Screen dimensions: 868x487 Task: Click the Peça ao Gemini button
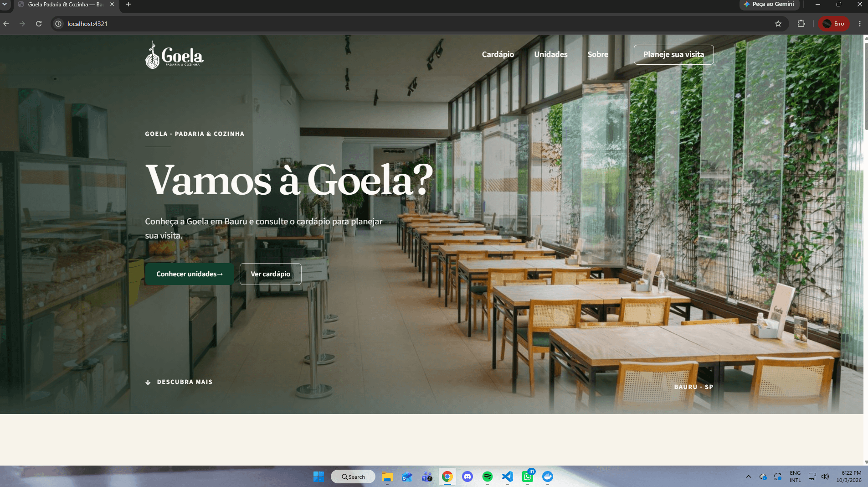[769, 4]
